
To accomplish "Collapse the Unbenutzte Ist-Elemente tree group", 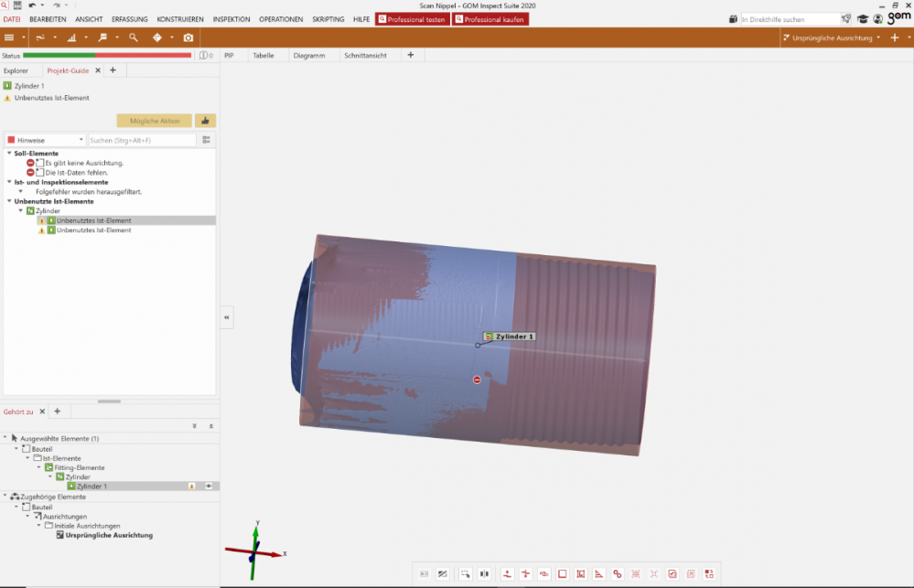I will tap(8, 201).
